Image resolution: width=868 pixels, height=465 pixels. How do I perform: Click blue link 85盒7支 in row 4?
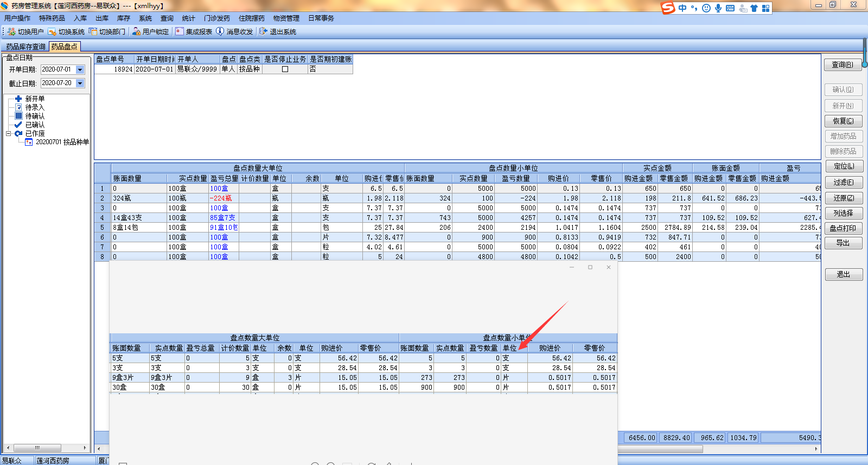click(x=222, y=218)
